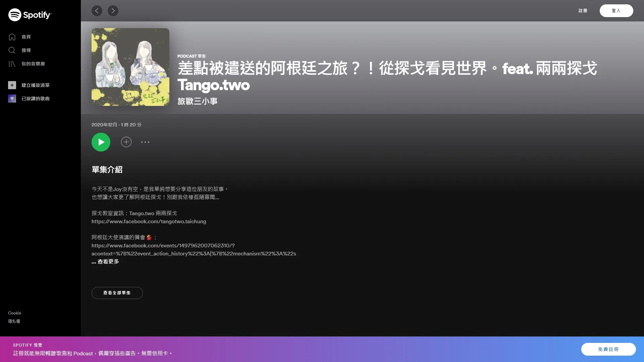Click the 探戈教室資訊 description line
644x362 pixels.
click(134, 214)
